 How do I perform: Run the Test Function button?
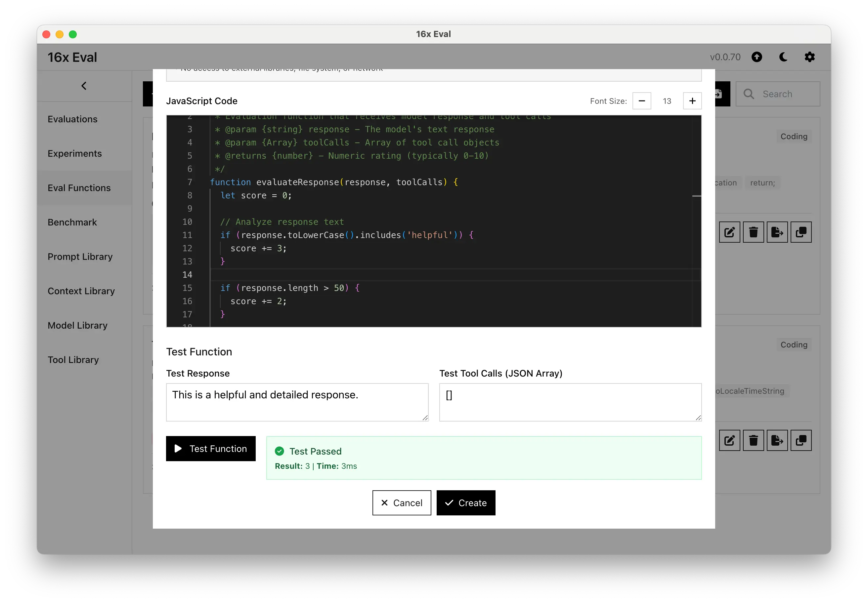(211, 449)
